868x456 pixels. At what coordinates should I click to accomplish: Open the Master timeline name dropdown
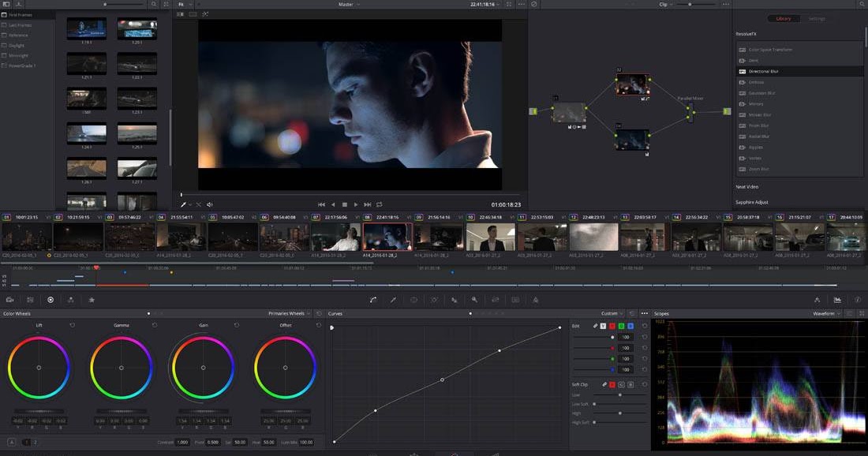click(349, 5)
